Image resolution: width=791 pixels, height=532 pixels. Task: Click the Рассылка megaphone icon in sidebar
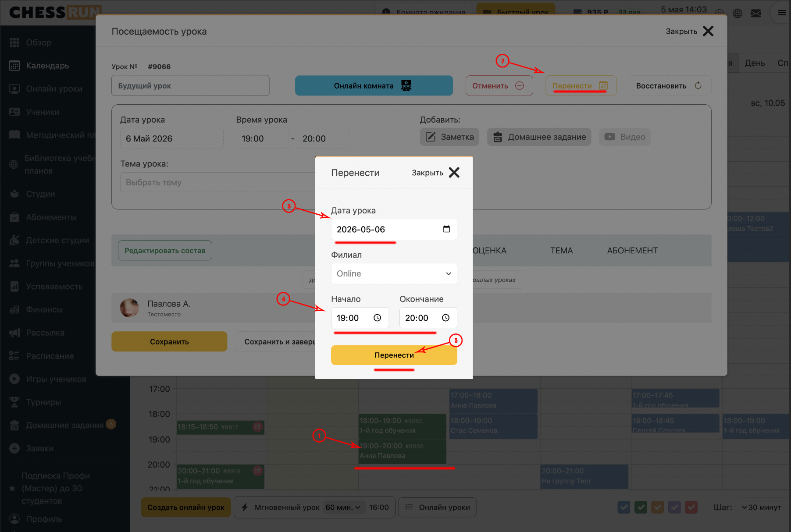[x=14, y=333]
